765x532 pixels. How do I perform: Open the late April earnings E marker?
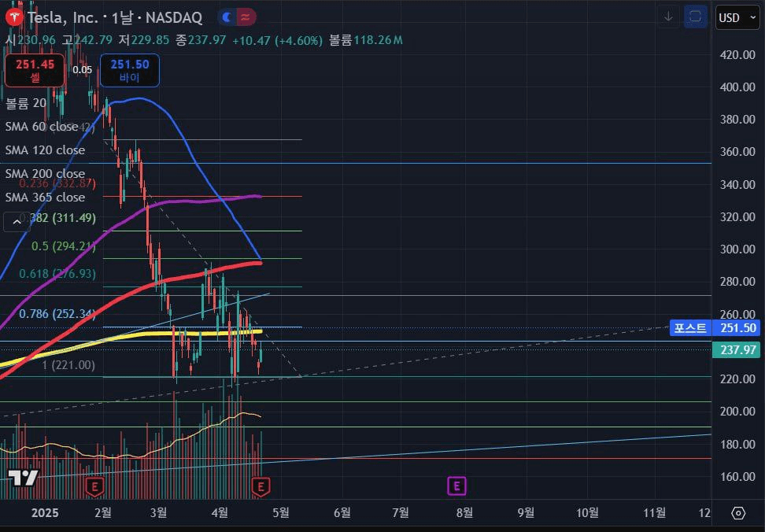(261, 486)
